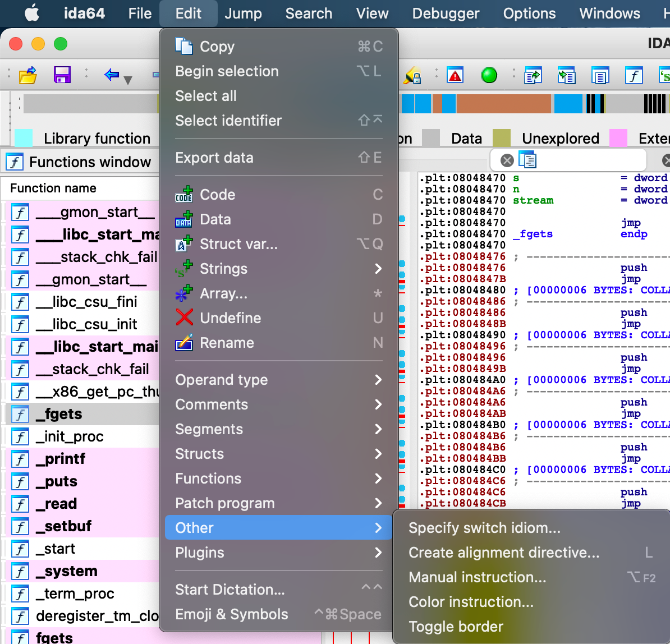Click the Functions window header icon

coord(15,162)
